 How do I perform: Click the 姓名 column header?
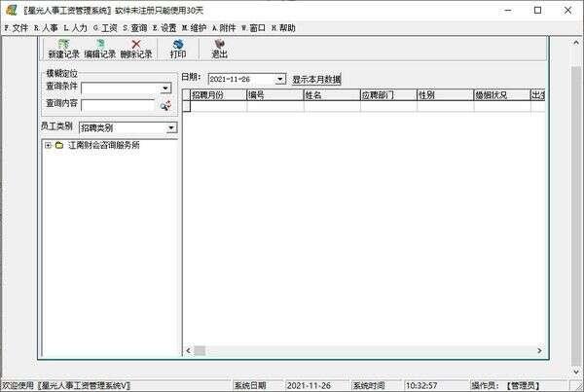[332, 95]
